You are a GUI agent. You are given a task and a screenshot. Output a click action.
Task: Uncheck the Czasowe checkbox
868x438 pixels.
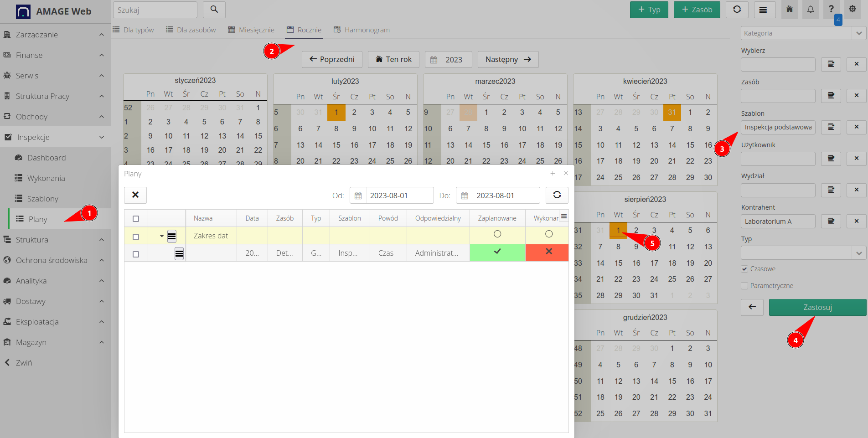pos(744,269)
